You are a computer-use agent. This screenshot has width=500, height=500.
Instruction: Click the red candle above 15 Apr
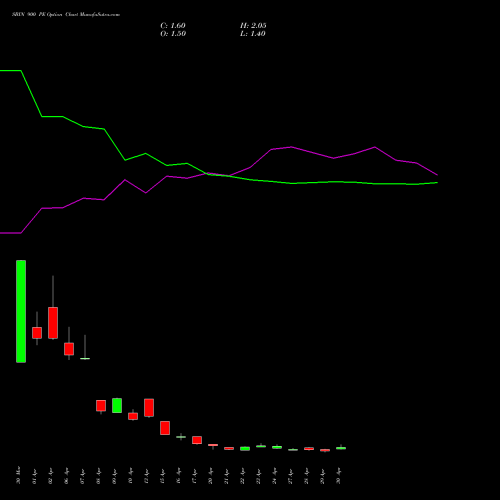[165, 428]
